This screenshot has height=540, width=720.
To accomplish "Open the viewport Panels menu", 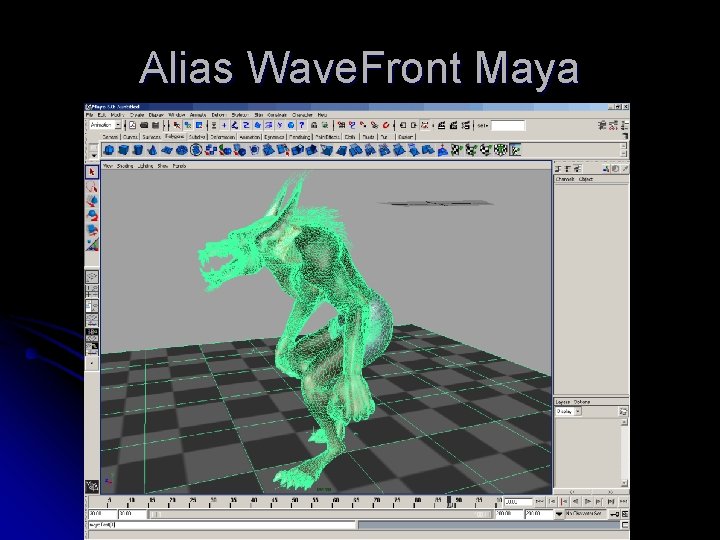I will pos(180,166).
